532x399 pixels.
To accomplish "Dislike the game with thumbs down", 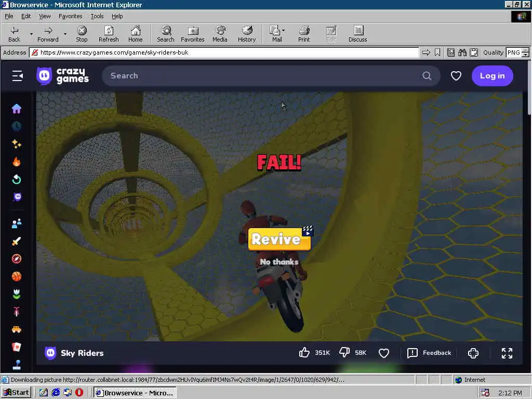I will coord(344,353).
